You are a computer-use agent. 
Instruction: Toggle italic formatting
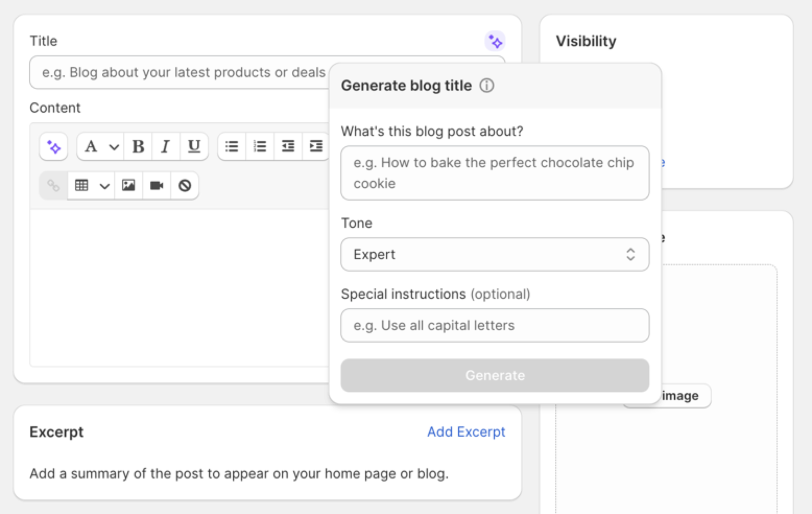click(165, 146)
